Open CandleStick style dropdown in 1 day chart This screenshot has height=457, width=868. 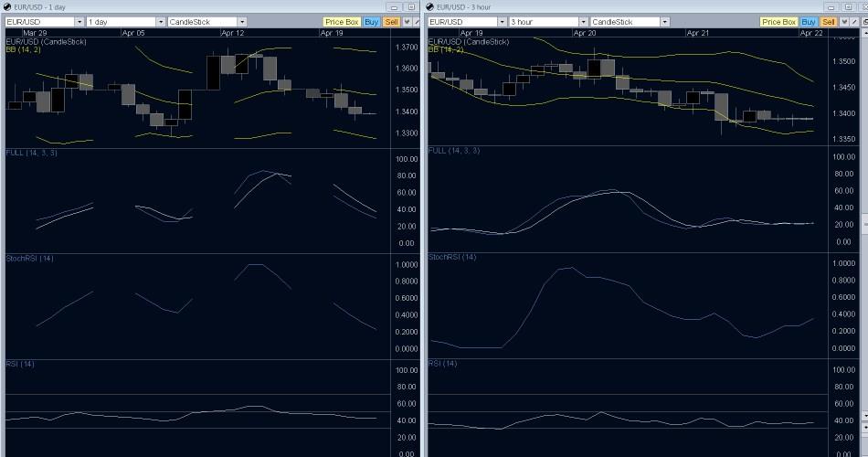[x=242, y=22]
